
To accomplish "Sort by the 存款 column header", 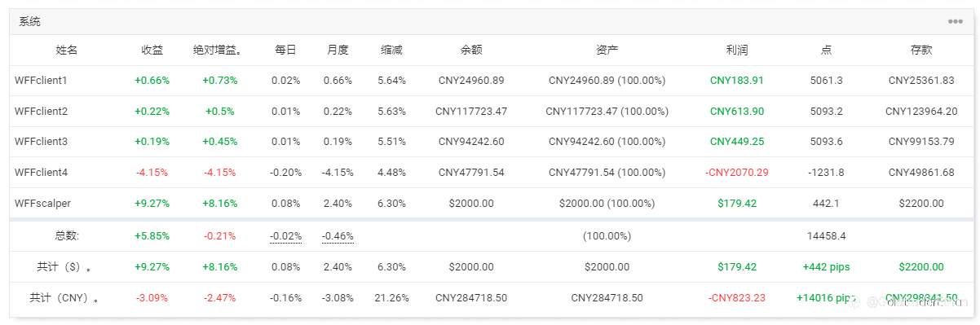I will click(921, 51).
